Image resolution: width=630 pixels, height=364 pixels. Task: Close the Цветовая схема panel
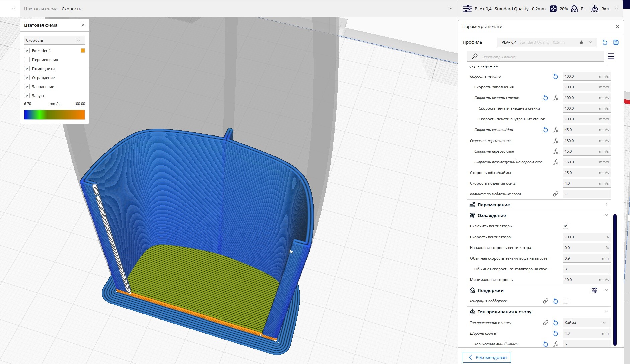click(x=83, y=25)
